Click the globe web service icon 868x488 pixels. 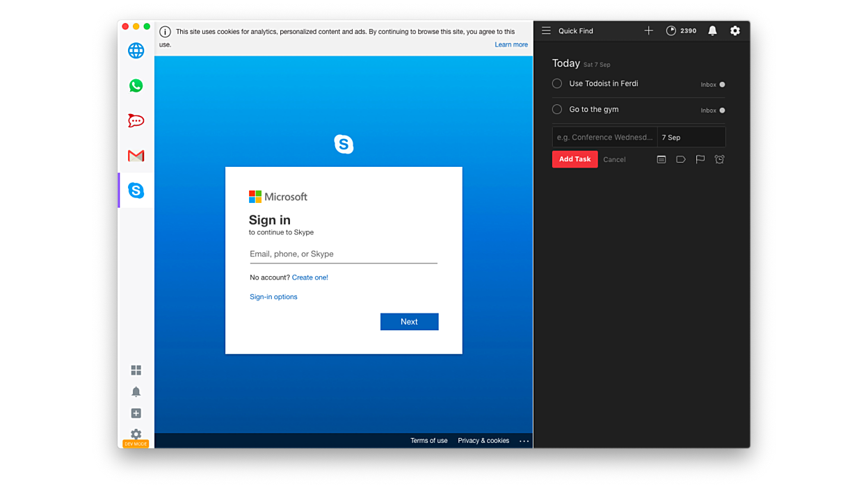click(136, 51)
